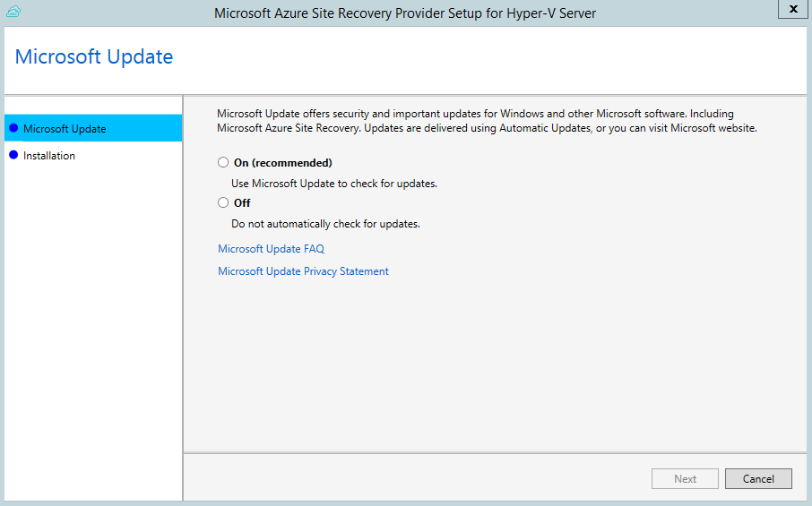
Task: Select the Installation step in sidebar
Action: click(93, 155)
